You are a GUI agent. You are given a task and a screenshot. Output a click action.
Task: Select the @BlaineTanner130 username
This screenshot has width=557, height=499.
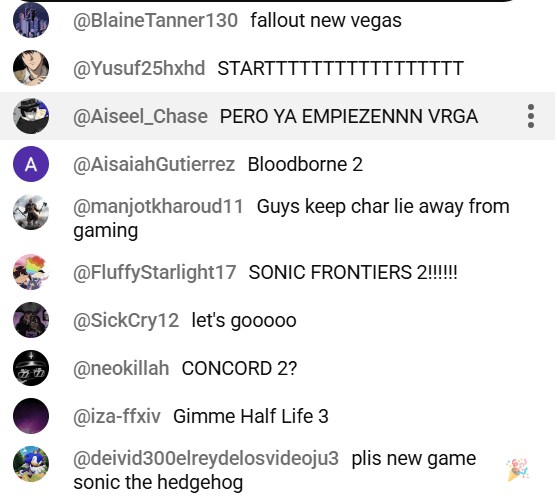[x=155, y=20]
